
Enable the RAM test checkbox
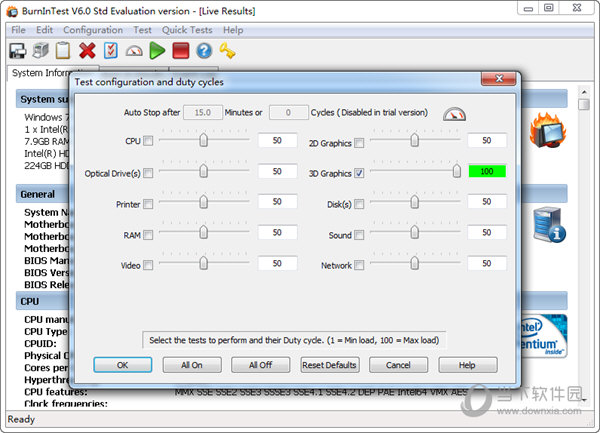click(x=148, y=235)
